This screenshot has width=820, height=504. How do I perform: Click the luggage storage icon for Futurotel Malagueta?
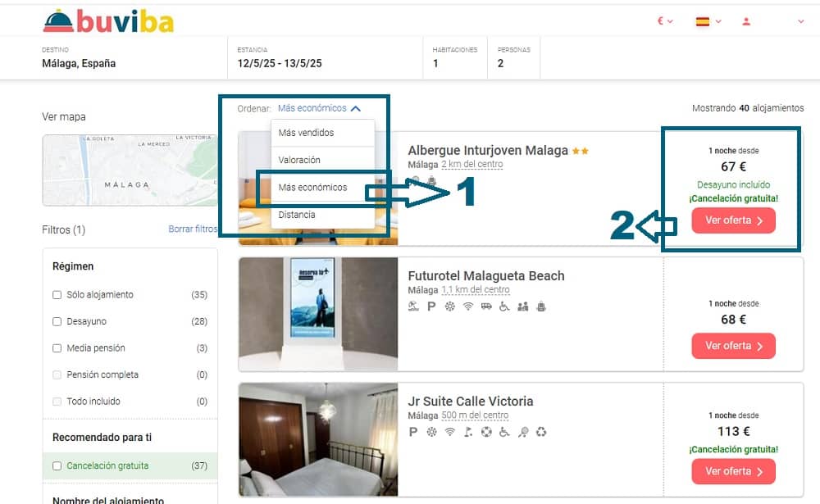click(x=541, y=306)
